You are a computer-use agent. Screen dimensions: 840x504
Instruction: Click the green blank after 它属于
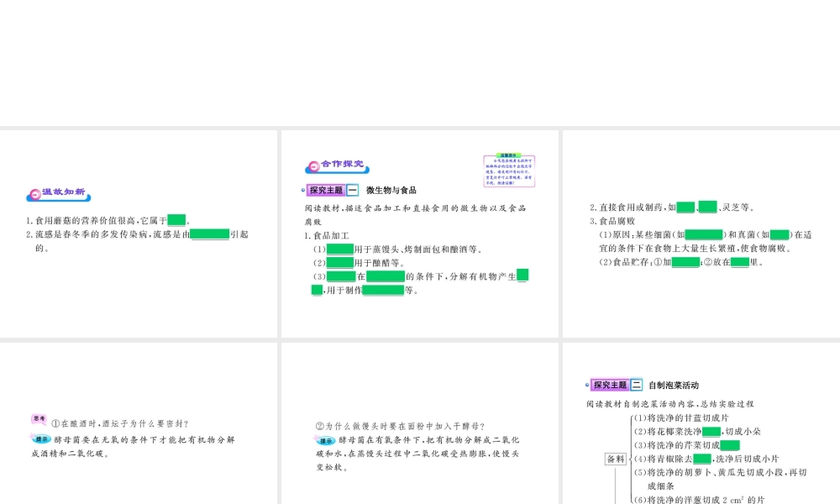176,220
